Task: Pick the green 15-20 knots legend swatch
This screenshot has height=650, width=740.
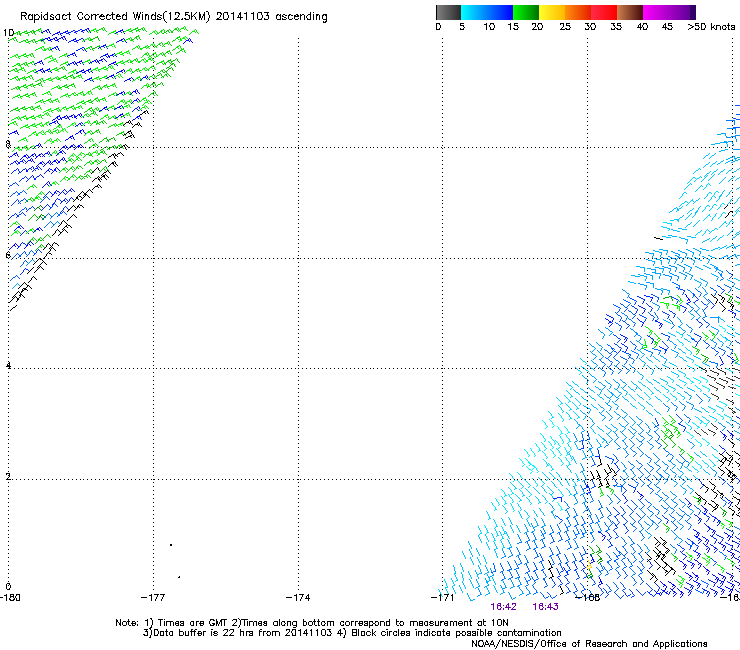Action: coord(526,12)
